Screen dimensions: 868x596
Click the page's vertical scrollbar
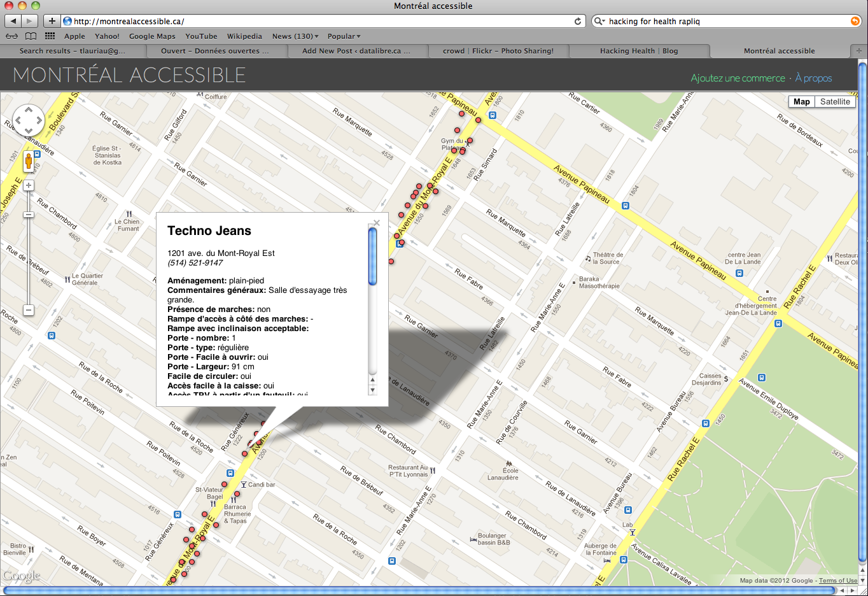[863, 312]
